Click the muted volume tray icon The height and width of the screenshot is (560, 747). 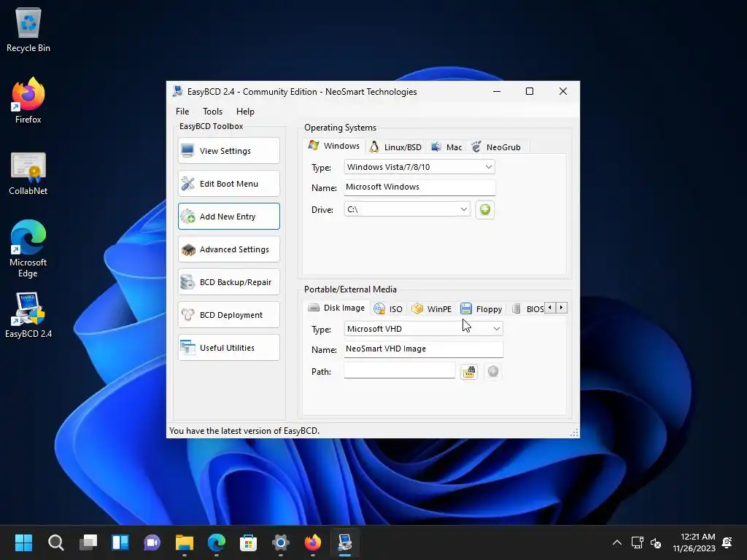point(656,542)
